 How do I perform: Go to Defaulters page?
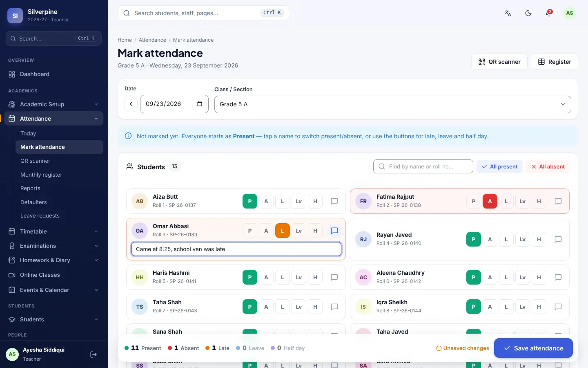[x=59, y=202]
